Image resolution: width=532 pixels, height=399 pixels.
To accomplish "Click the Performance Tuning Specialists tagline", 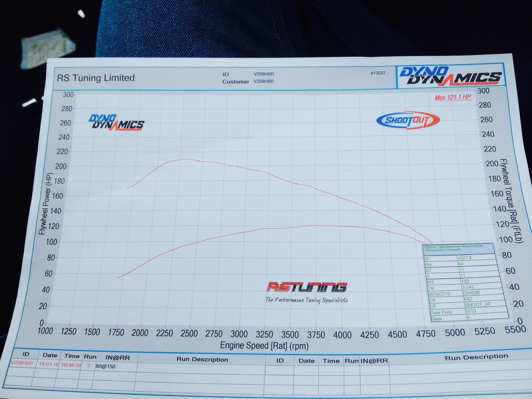I will [307, 300].
